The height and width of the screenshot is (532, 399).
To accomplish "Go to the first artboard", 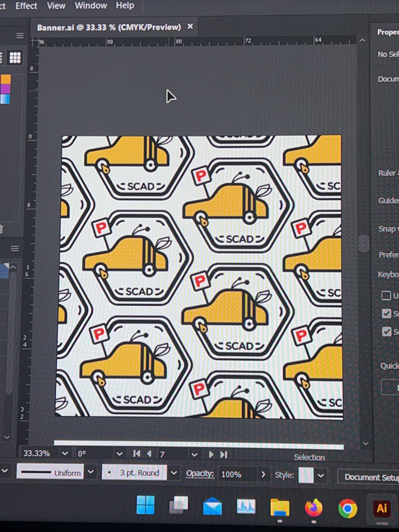I will [x=137, y=454].
